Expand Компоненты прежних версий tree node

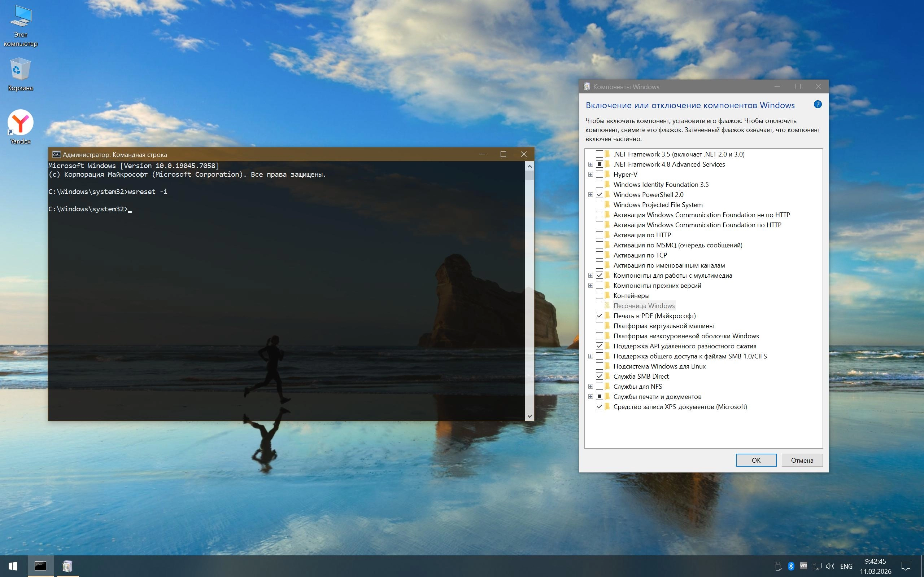590,286
